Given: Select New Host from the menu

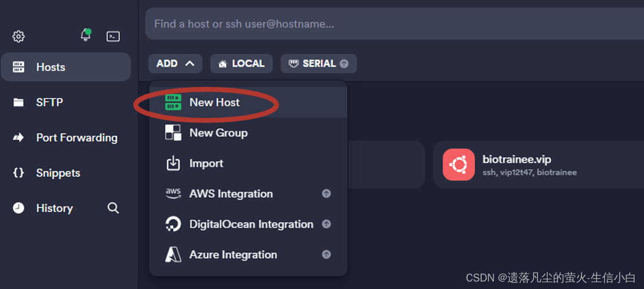Looking at the screenshot, I should pyautogui.click(x=215, y=102).
